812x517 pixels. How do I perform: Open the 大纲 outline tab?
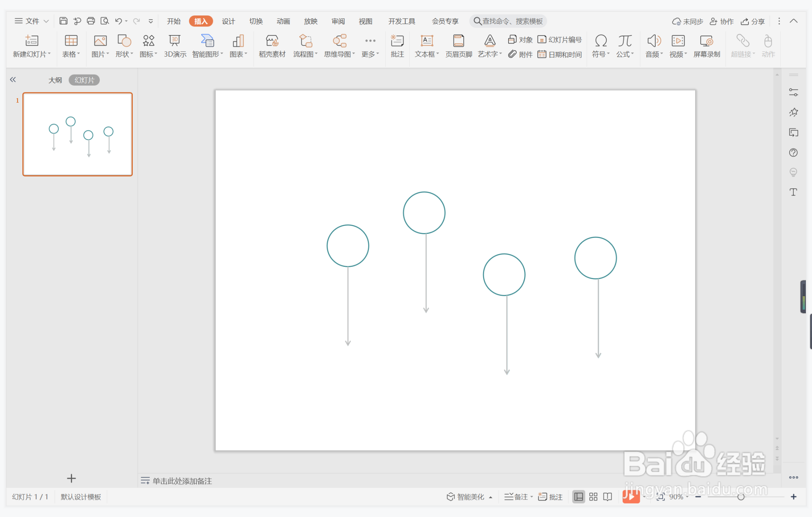(x=55, y=80)
